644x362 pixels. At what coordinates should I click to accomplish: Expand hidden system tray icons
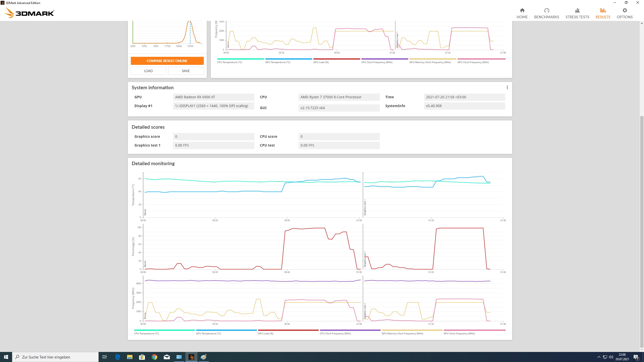coord(599,357)
